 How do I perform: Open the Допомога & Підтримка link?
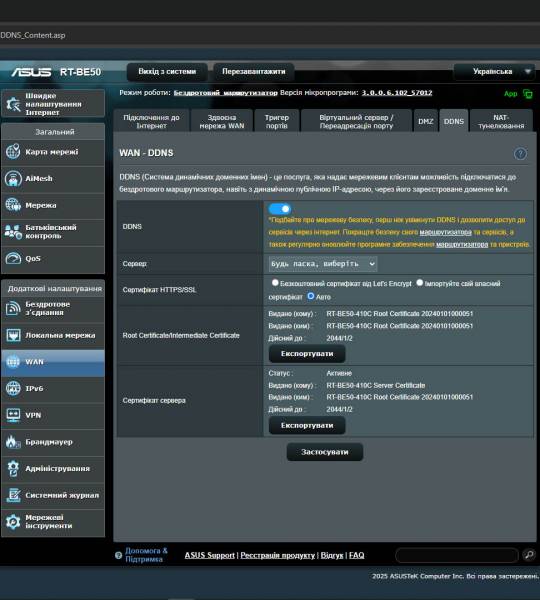tap(146, 555)
